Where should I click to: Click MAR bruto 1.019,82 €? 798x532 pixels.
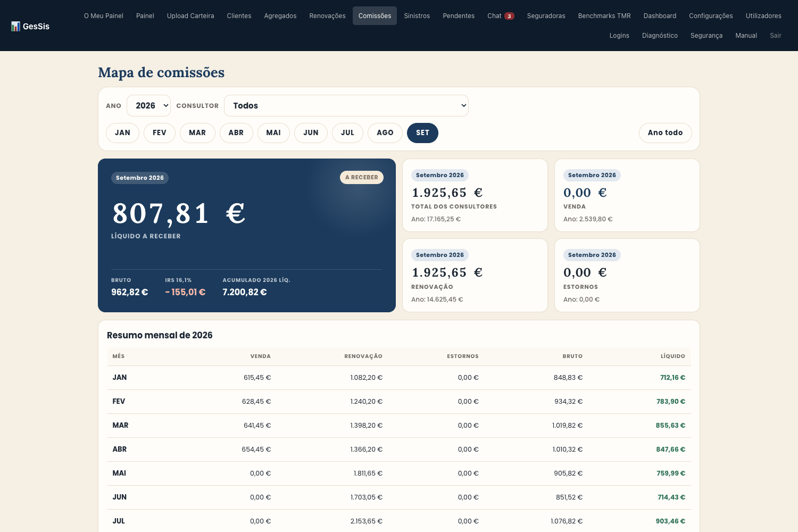coord(567,426)
